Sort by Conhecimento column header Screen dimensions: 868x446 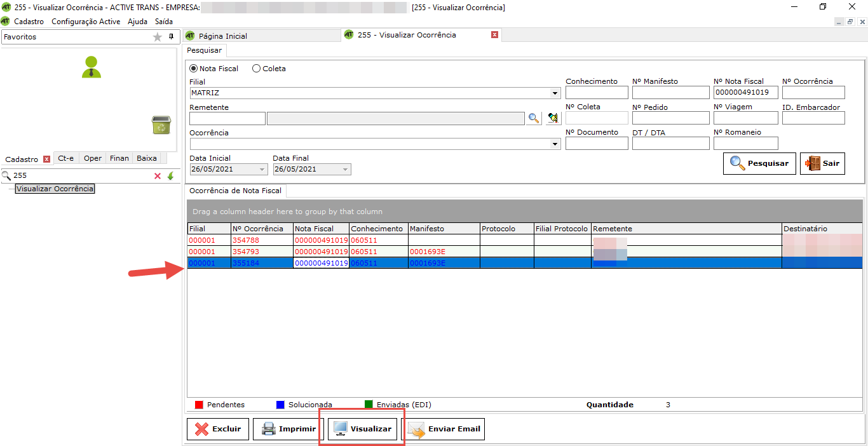(379, 229)
